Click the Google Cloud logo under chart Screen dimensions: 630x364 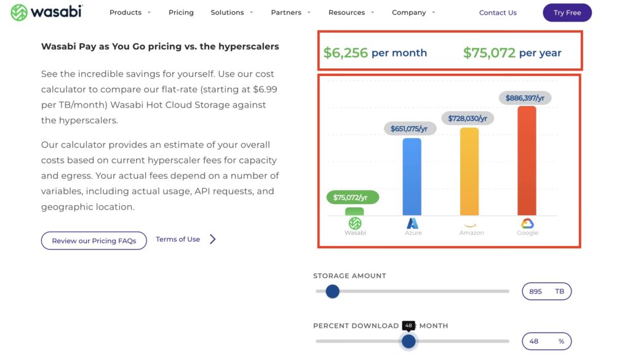[527, 223]
